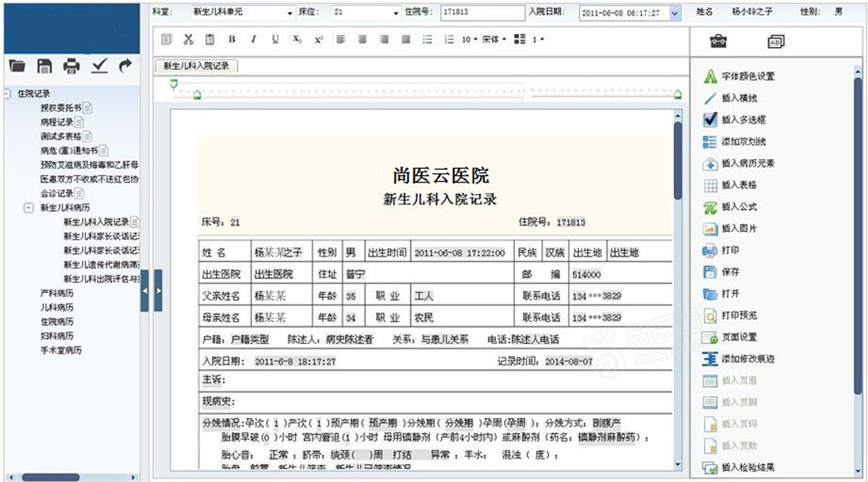Click 打印 print in right panel
Screen dimensions: 868x482
click(x=721, y=250)
